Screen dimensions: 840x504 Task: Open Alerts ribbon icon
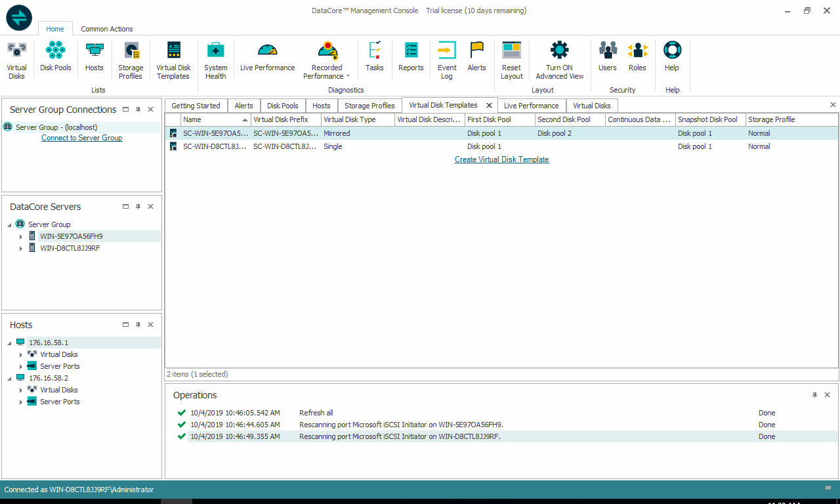point(476,56)
